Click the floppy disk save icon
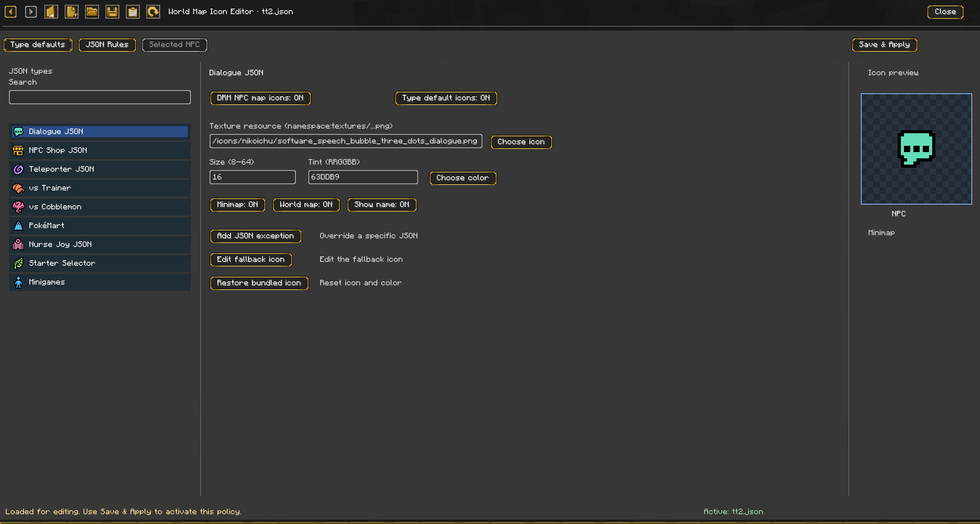The width and height of the screenshot is (980, 524). (112, 12)
